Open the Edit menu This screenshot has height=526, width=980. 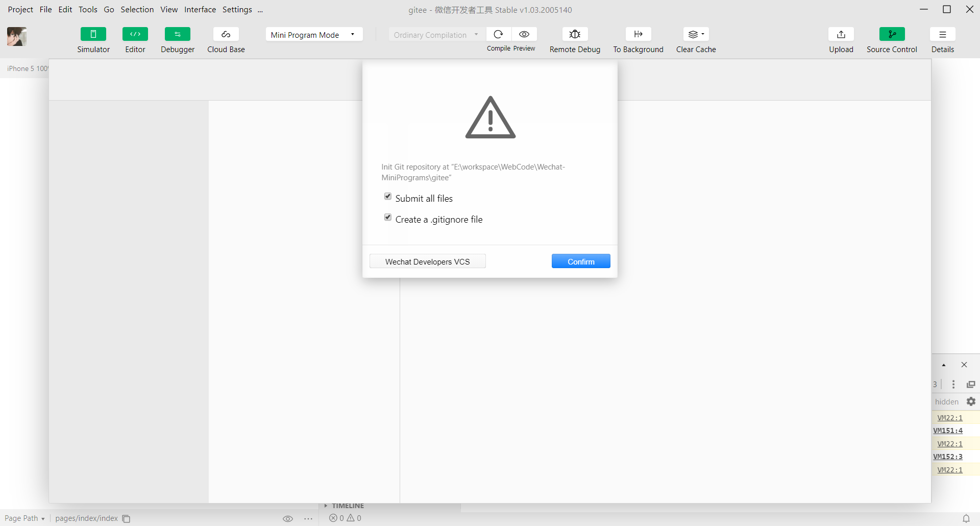pos(65,10)
